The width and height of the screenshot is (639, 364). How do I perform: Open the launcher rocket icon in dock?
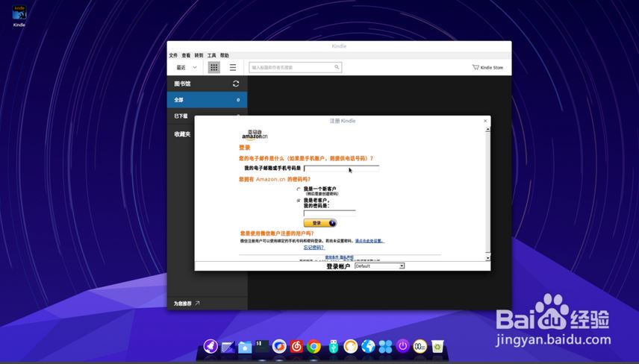211,347
